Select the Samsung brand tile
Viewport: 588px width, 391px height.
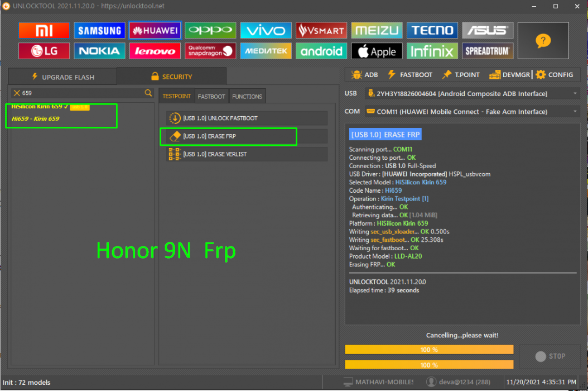pos(99,30)
